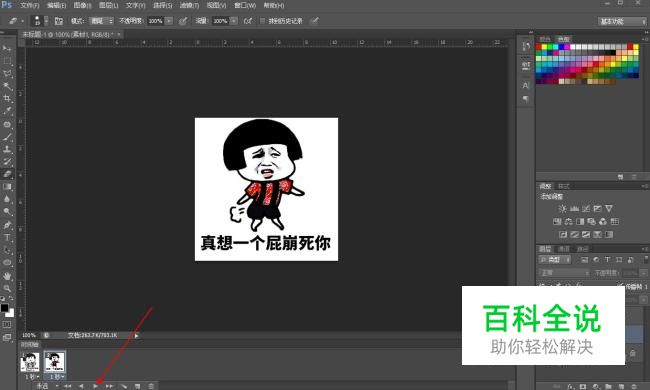The height and width of the screenshot is (390, 650).
Task: Add a Vibrance adjustment triangle icon
Action: [609, 208]
